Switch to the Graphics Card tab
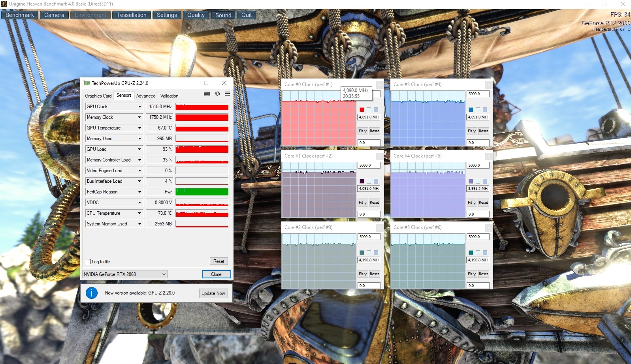631x364 pixels. (x=98, y=96)
